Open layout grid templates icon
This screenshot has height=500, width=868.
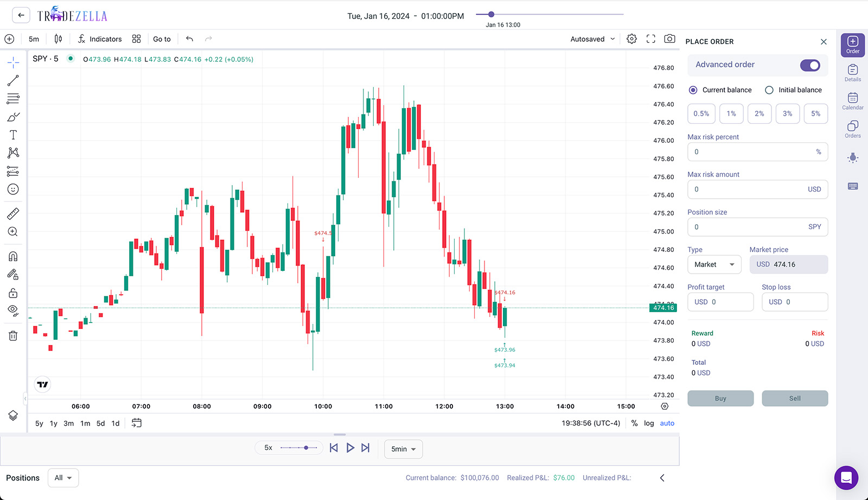click(136, 39)
